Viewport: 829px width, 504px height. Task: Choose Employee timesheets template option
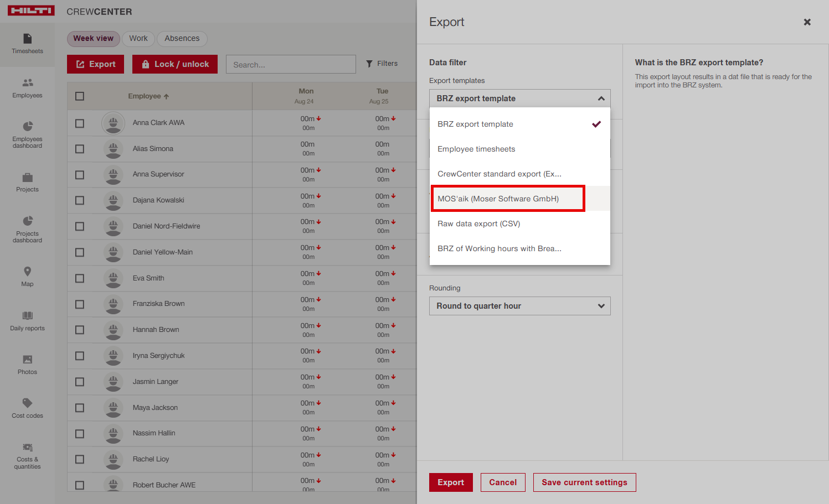tap(519, 149)
